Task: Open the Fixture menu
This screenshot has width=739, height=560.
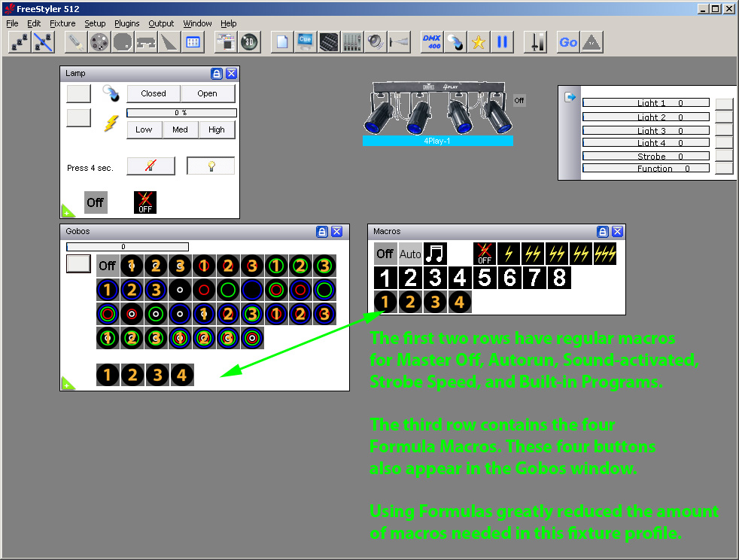Action: pyautogui.click(x=62, y=23)
